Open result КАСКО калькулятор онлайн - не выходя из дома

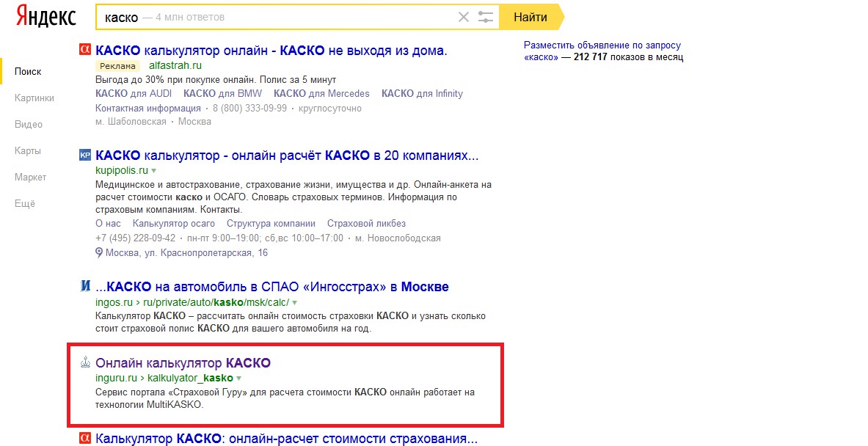271,51
